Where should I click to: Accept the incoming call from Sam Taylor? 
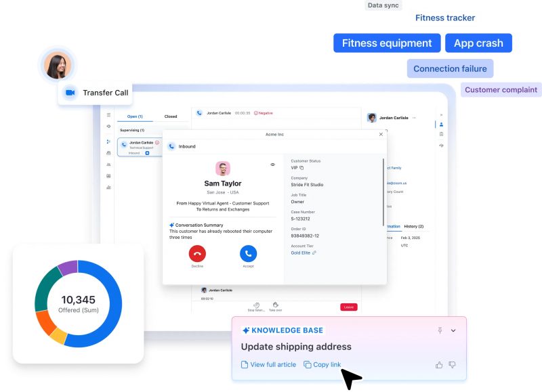[248, 254]
